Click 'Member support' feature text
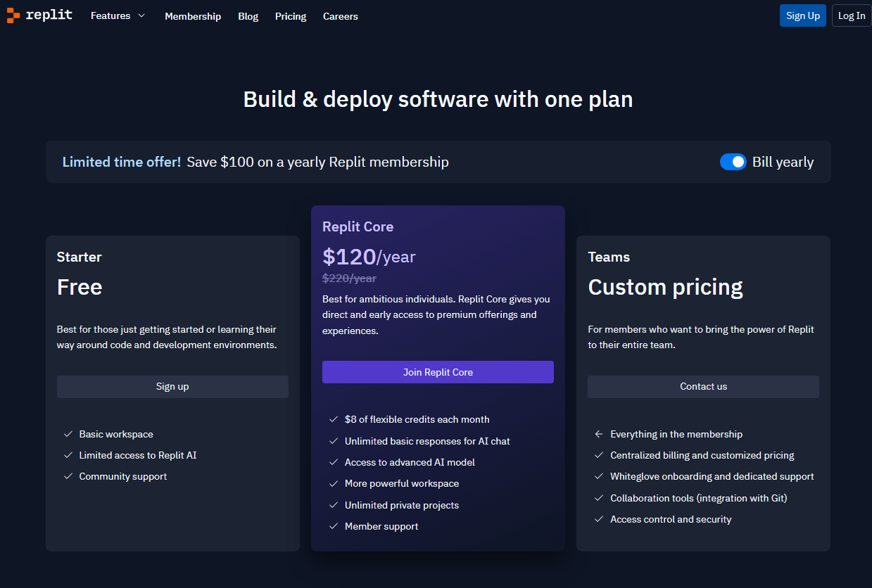This screenshot has width=872, height=588. point(381,526)
